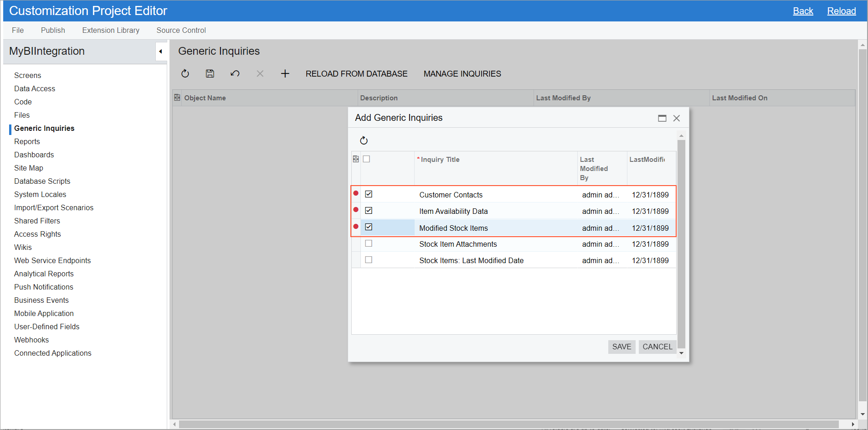Open the Source Control menu
The image size is (868, 430).
point(181,30)
